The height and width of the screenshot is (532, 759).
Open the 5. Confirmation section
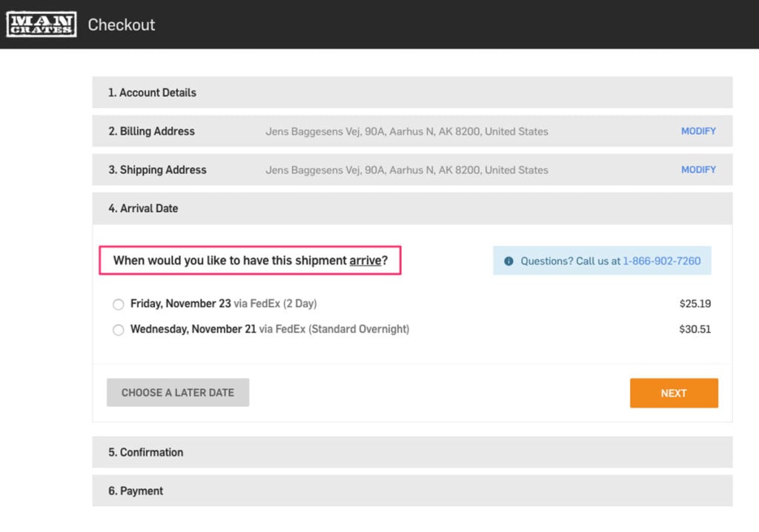[412, 452]
